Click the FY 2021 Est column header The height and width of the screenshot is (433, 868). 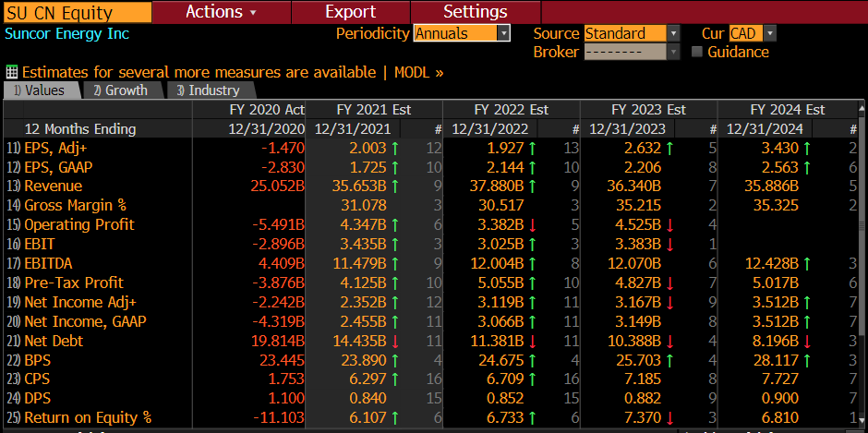[374, 110]
